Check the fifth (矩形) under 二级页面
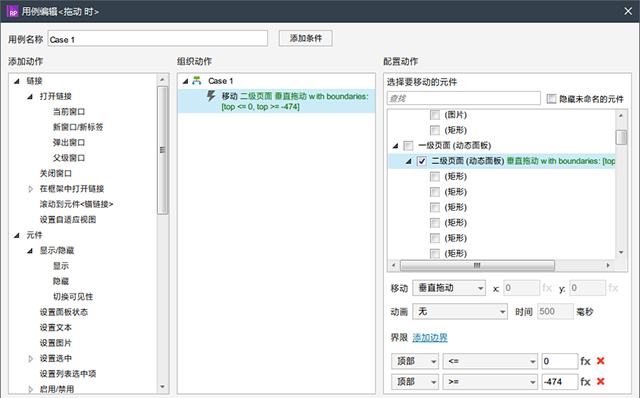Image resolution: width=640 pixels, height=398 pixels. coord(435,238)
